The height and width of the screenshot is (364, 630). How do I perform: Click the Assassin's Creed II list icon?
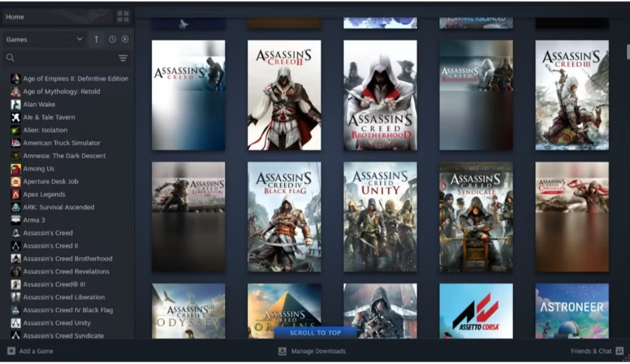point(16,246)
